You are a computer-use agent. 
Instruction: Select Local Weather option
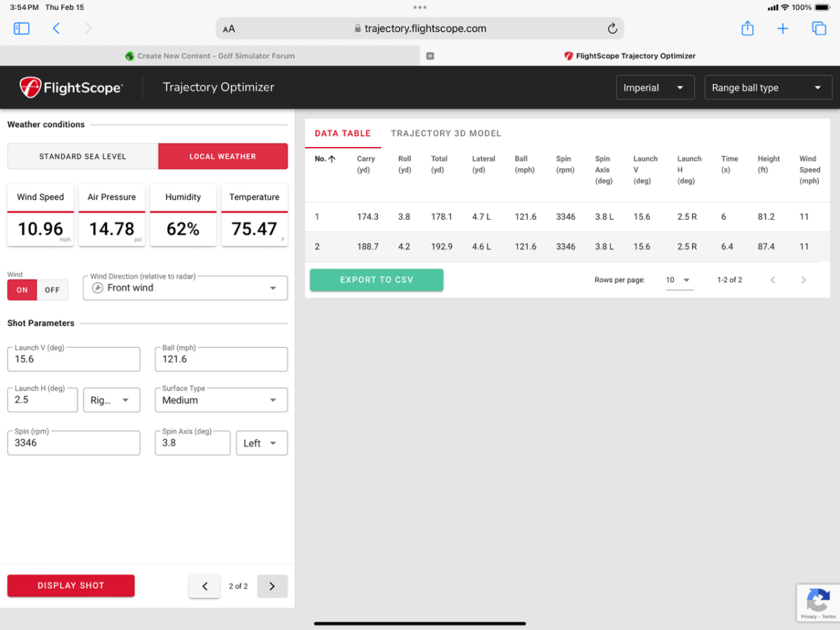(x=223, y=156)
